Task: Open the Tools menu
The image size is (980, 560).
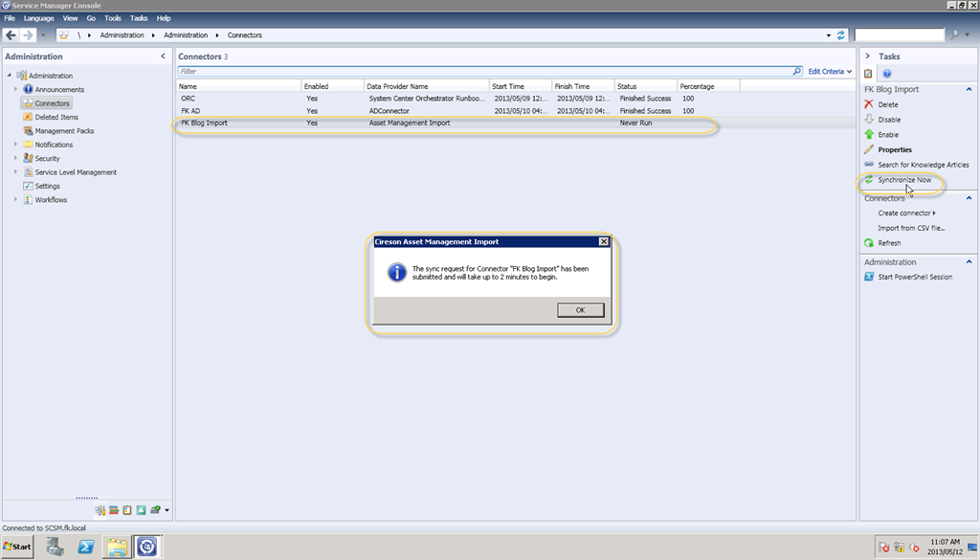Action: 113,18
